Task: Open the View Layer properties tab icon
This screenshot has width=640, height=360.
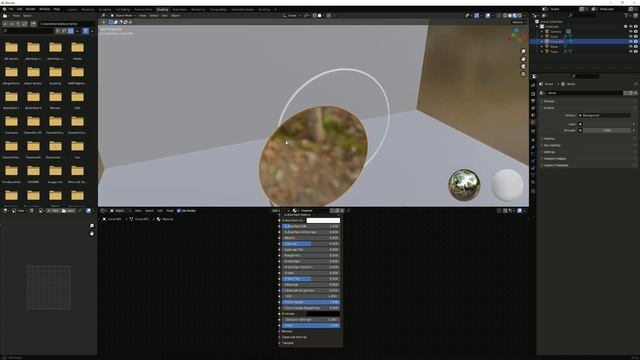Action: point(533,108)
